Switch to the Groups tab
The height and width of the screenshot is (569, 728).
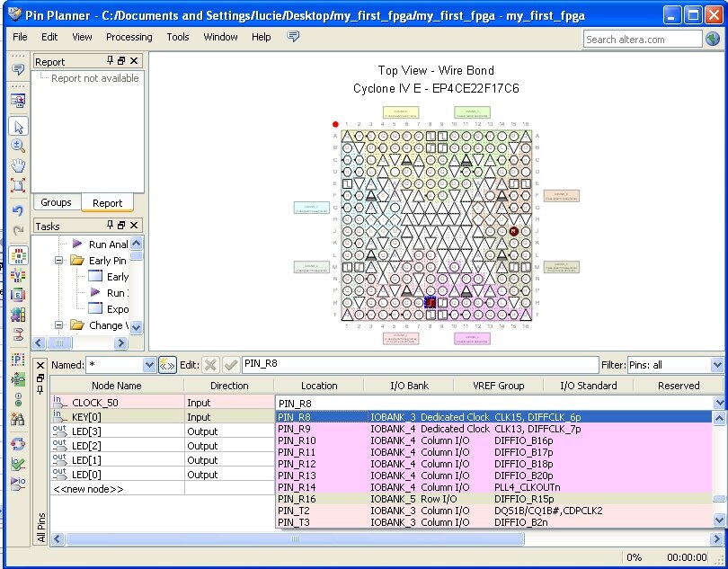(56, 202)
